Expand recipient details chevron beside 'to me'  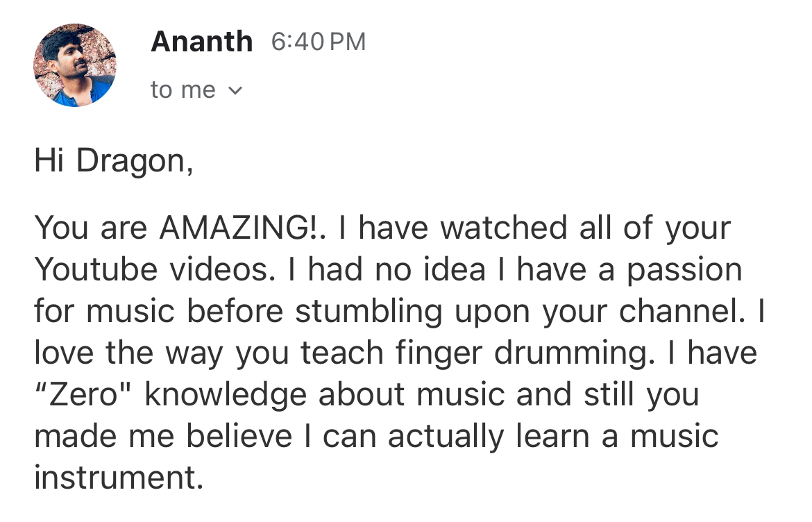[x=235, y=91]
